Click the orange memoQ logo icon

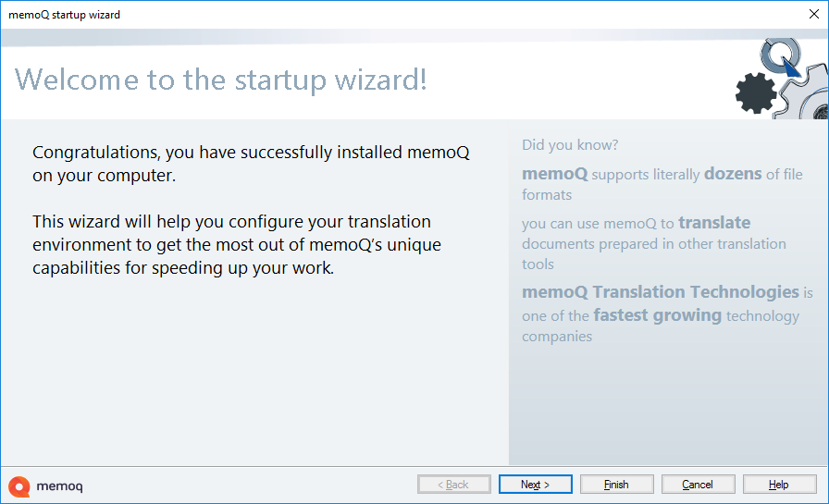point(19,486)
